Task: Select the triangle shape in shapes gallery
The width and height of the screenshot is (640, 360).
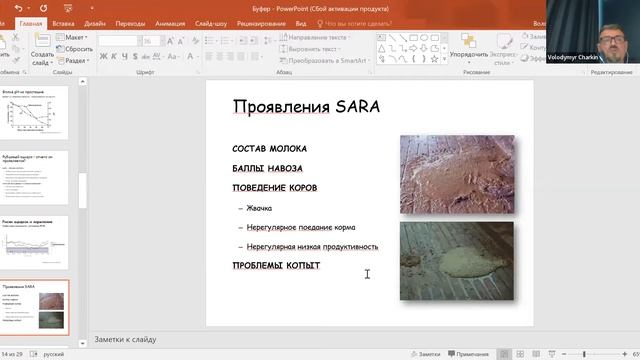Action: coord(382,49)
